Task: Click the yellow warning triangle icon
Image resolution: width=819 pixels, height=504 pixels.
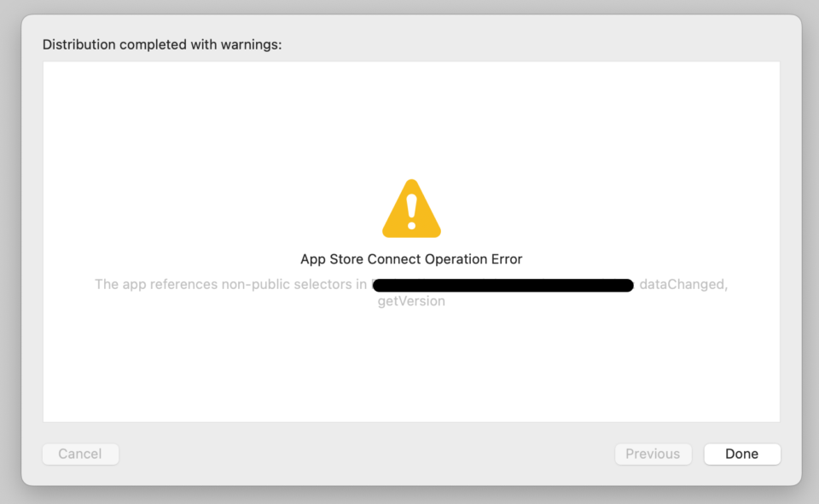Action: (x=411, y=209)
